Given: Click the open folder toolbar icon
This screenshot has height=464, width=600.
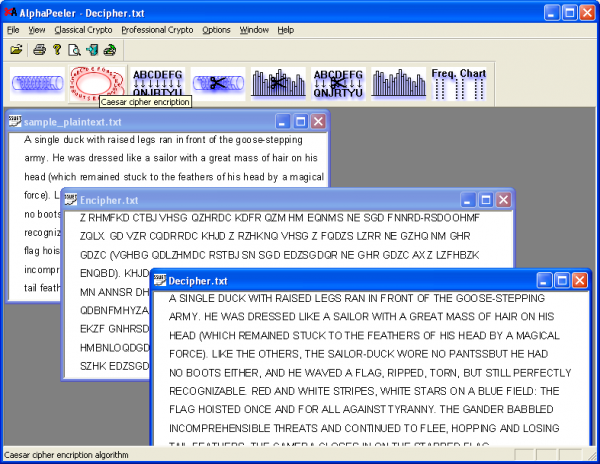Looking at the screenshot, I should point(16,50).
